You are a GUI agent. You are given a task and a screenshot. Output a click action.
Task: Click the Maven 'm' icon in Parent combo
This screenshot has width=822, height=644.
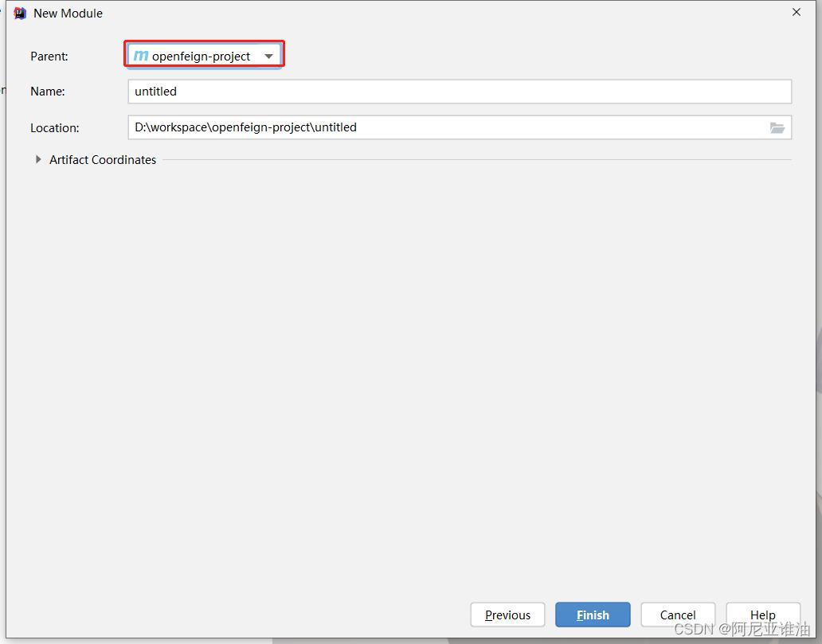[x=141, y=56]
